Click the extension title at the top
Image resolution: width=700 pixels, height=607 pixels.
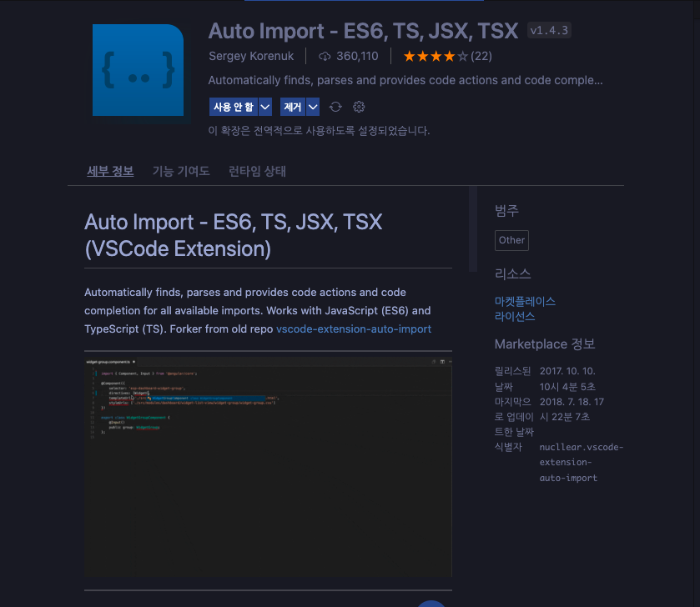(x=364, y=31)
